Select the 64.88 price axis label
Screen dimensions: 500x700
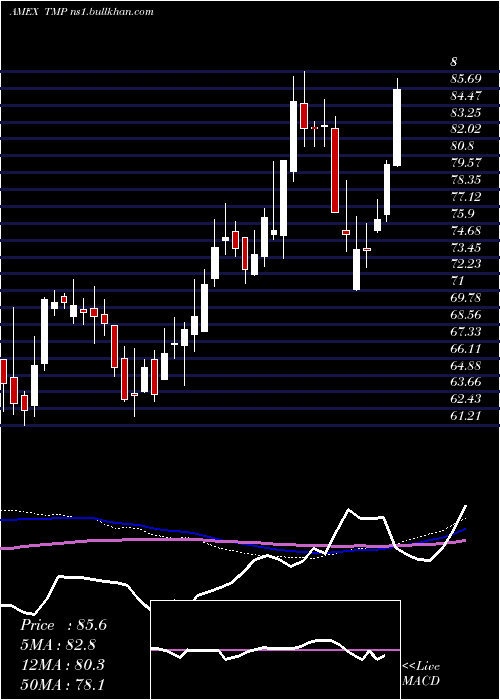pos(466,365)
